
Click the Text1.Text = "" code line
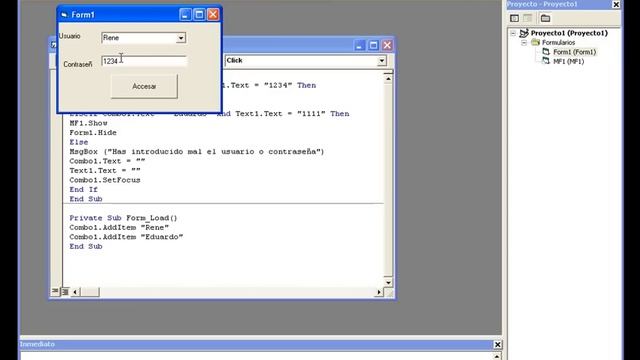[x=105, y=171]
